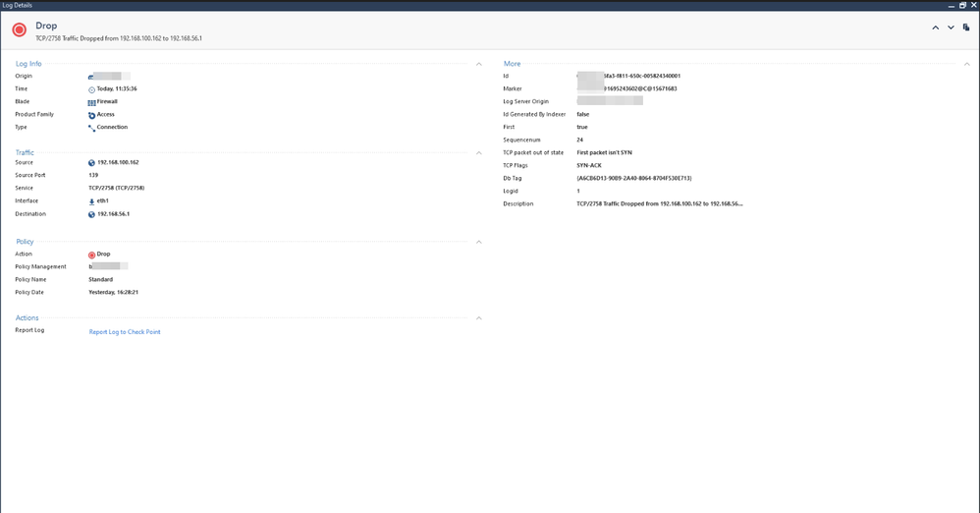This screenshot has height=513, width=980.
Task: Collapse the Policy section
Action: coord(479,242)
